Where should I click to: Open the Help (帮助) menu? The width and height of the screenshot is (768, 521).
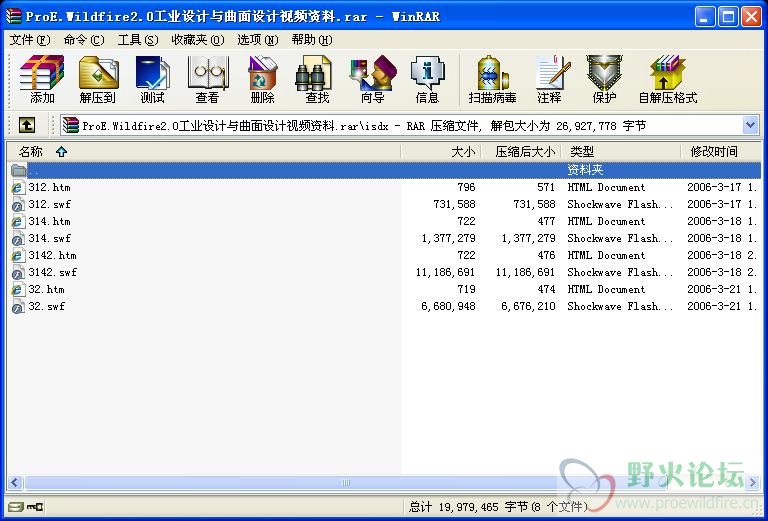point(312,40)
